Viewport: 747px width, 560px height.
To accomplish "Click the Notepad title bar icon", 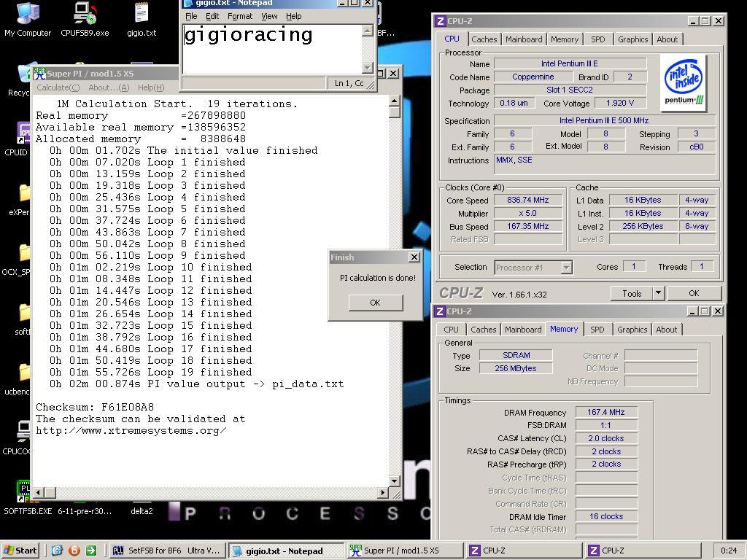I will tap(189, 3).
